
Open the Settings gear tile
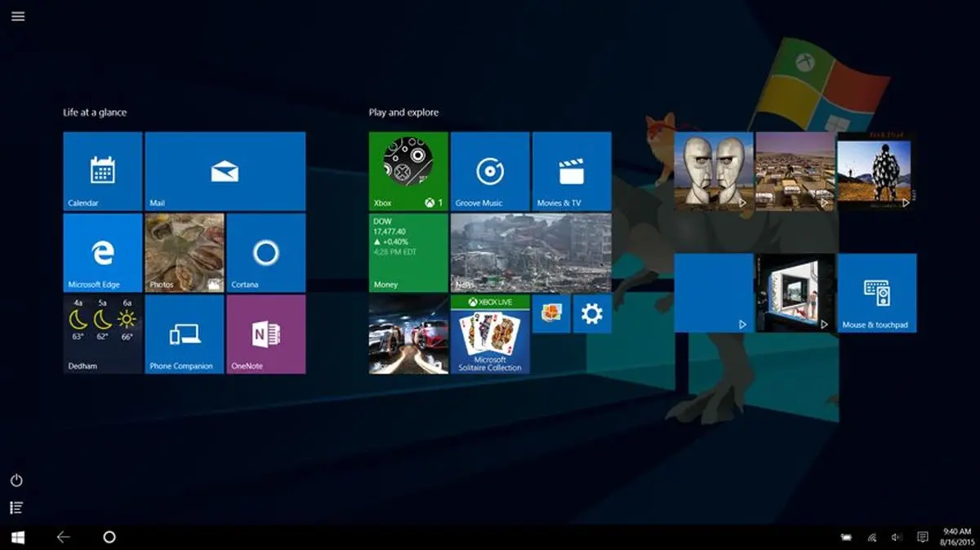pyautogui.click(x=592, y=314)
